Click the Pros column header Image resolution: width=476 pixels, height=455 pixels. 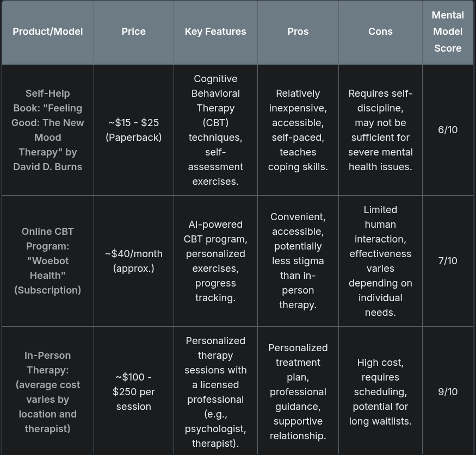298,32
